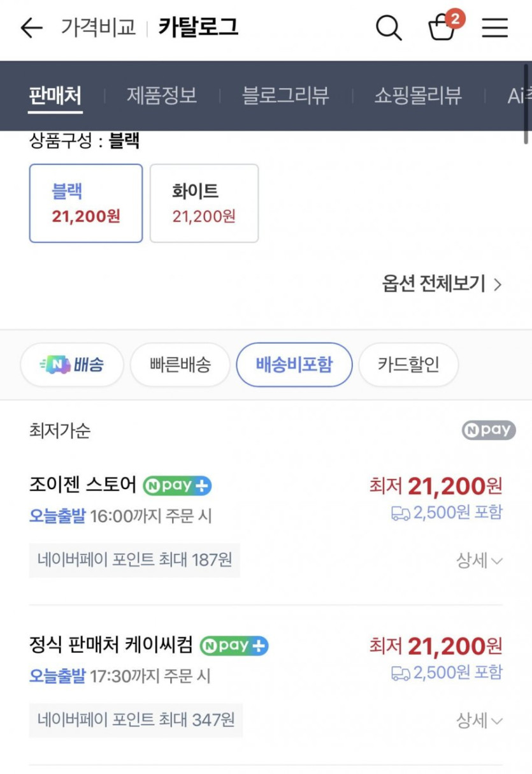Expand 상세 for 조이젠 스토어
This screenshot has width=532, height=774.
(x=479, y=561)
